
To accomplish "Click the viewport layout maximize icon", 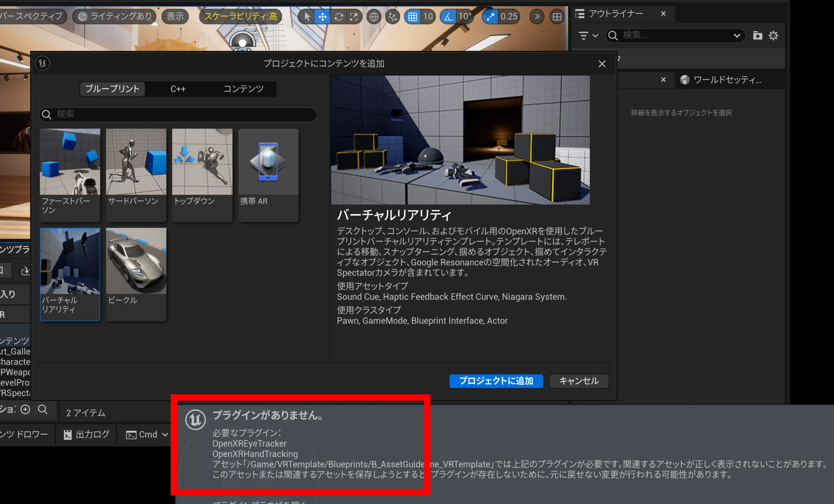I will pos(557,17).
